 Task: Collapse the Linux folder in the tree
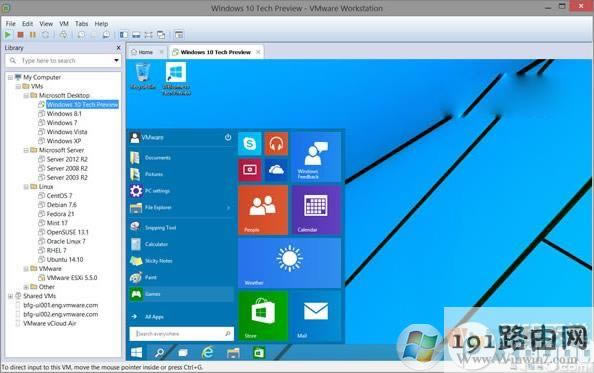pos(26,187)
